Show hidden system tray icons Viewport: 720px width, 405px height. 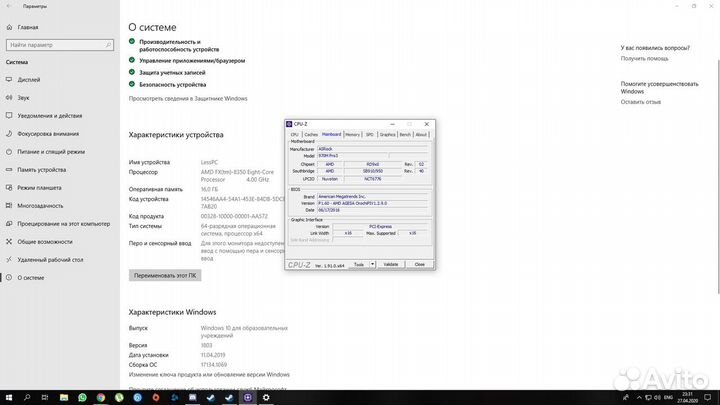click(x=639, y=397)
